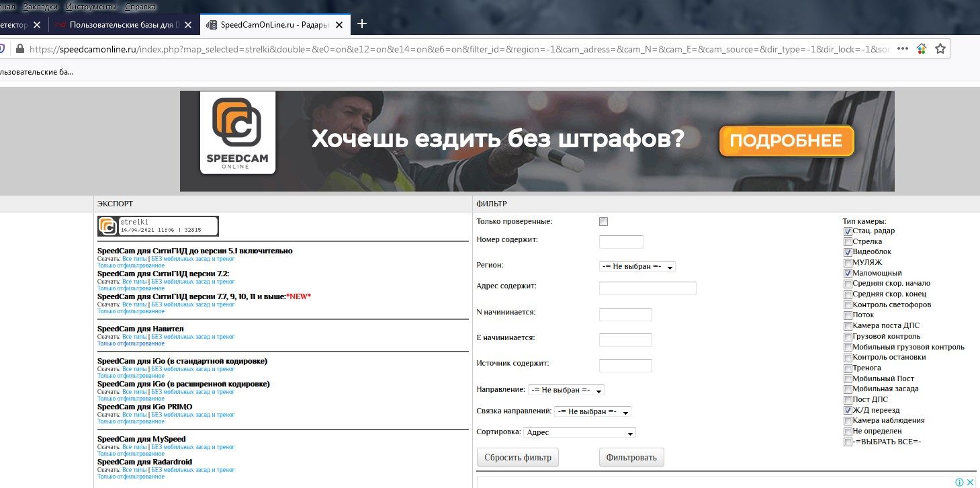Open the Сортировка dropdown set to Адрес
980x488 pixels.
pyautogui.click(x=579, y=433)
